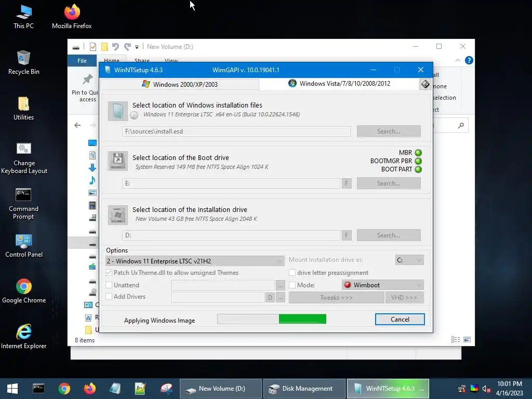Click the taskbar clock showing 10:01 PM
Screen dimensions: 532x399
(x=509, y=389)
